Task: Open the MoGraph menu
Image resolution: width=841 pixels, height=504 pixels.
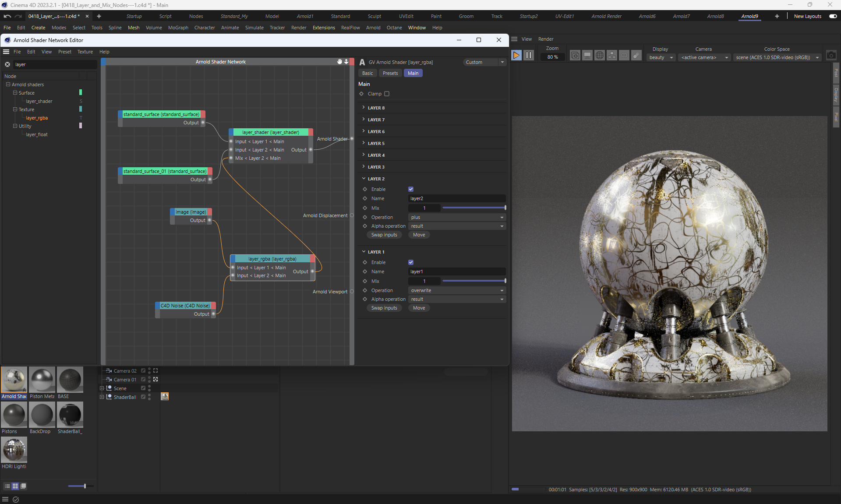Action: [178, 28]
